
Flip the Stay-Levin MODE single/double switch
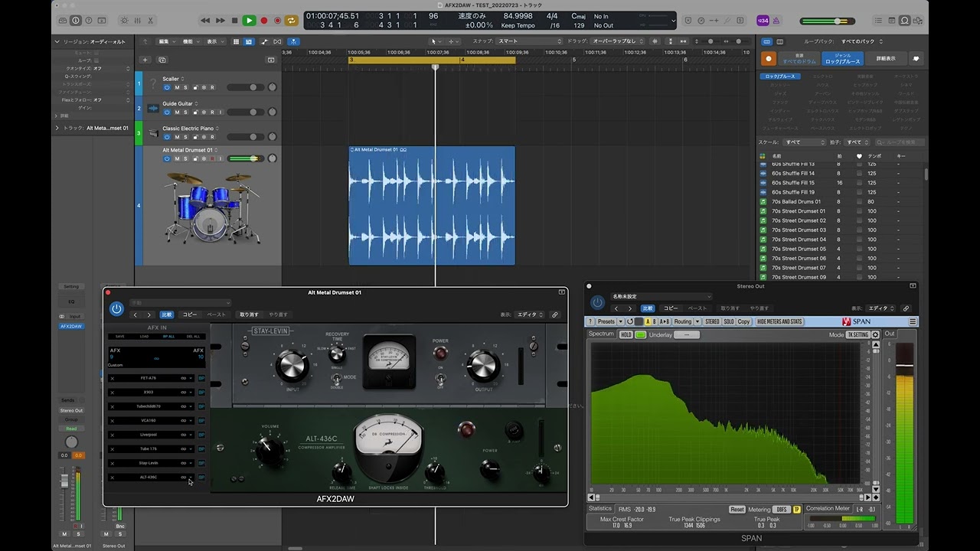336,379
